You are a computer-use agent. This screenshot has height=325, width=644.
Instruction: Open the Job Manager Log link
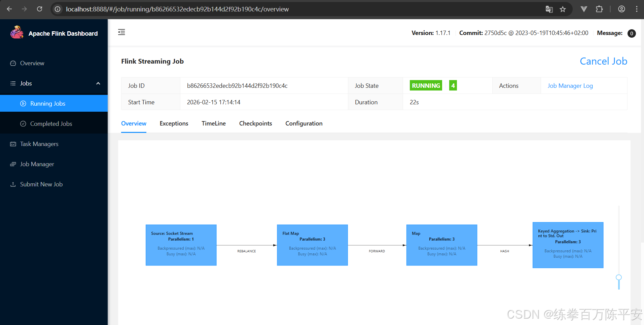(x=570, y=86)
